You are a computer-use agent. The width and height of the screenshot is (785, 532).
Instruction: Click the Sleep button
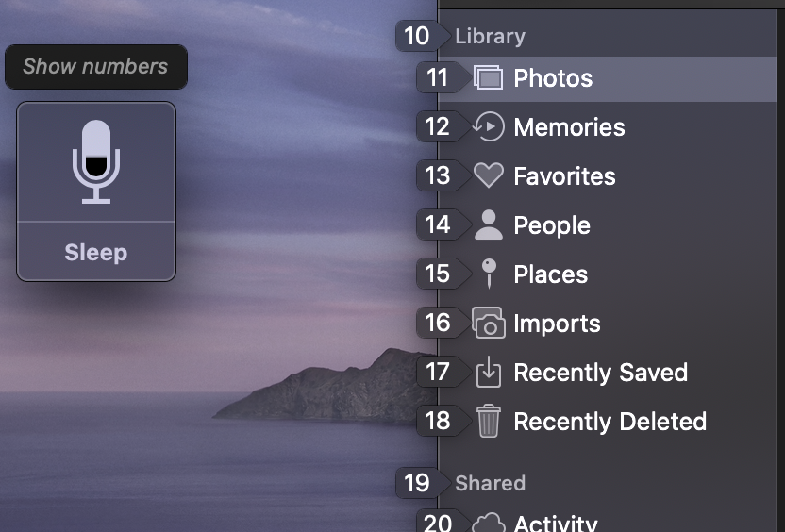[x=96, y=253]
